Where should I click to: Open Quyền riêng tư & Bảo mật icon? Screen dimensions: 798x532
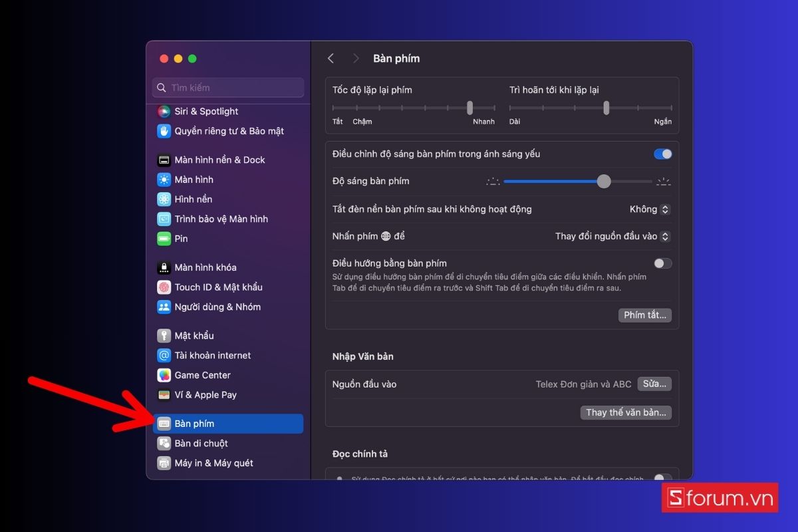pos(164,131)
